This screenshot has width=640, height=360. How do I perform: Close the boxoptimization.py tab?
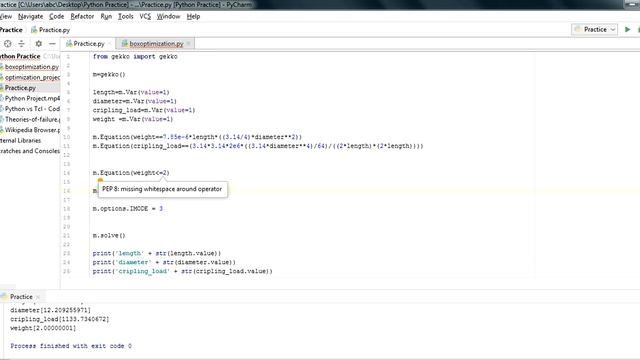coord(189,44)
